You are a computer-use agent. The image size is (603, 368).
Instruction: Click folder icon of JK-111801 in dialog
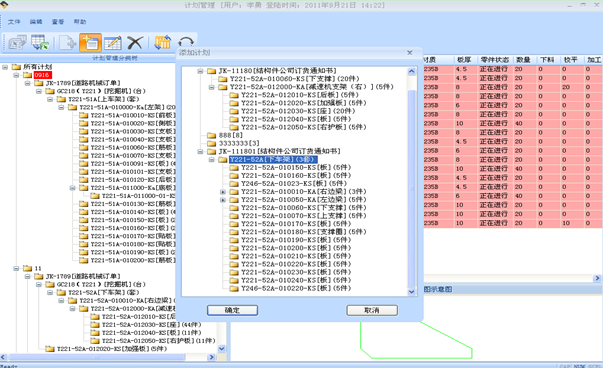click(212, 151)
